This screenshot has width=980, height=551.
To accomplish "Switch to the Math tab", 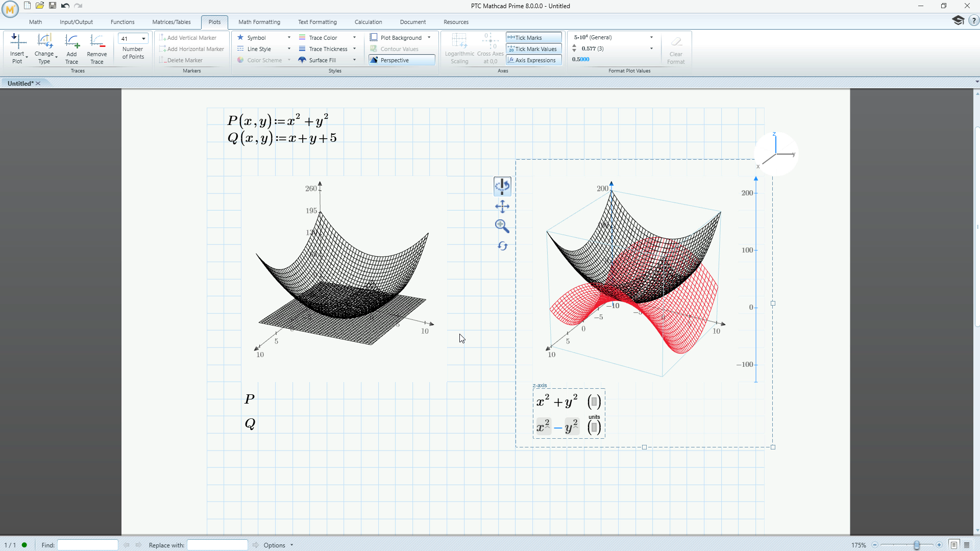I will (36, 22).
